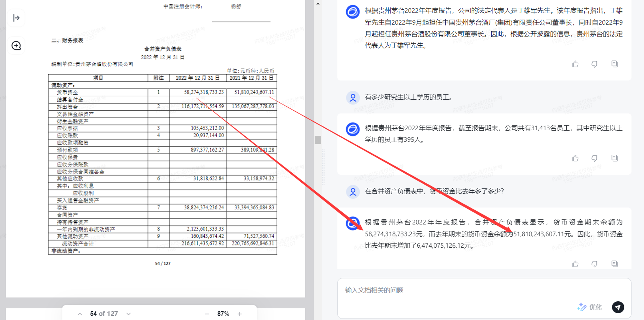Image resolution: width=644 pixels, height=320 pixels.
Task: Click cell 58,274,318,733.23
Action: [204, 92]
